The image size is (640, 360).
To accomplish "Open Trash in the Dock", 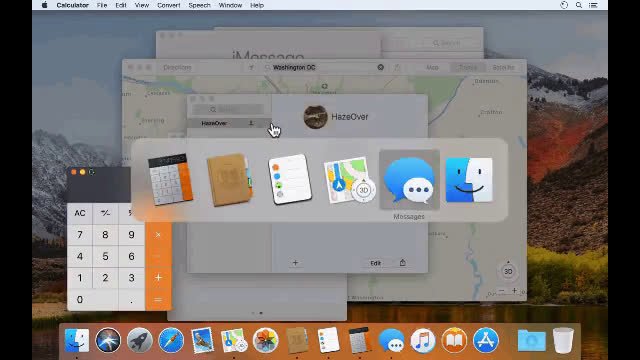I will coord(563,340).
